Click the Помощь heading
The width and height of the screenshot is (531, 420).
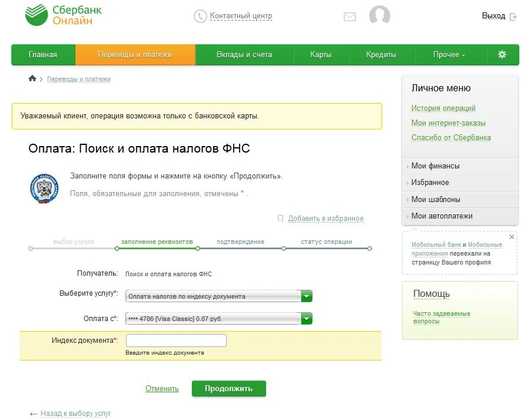coord(432,293)
